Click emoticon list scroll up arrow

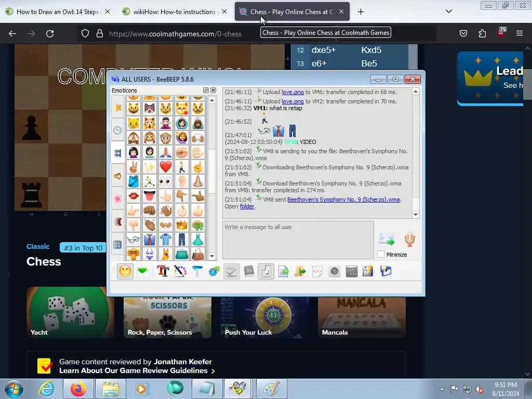[x=212, y=100]
